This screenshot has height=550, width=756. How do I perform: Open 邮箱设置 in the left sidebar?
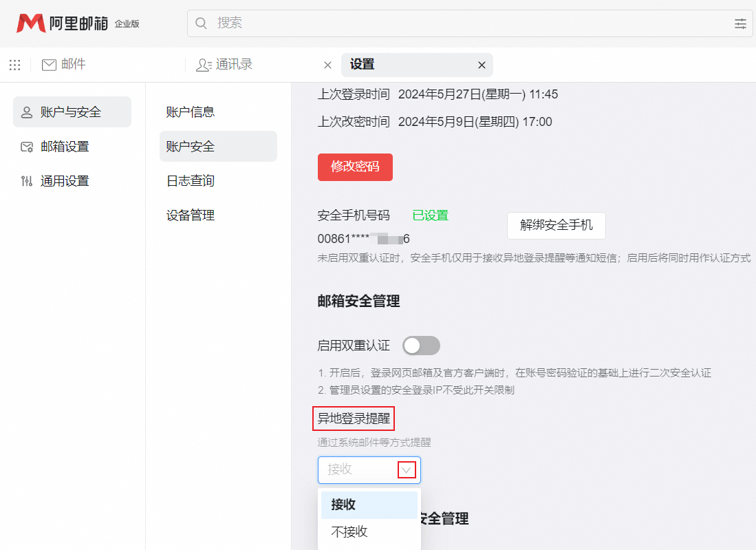coord(65,147)
